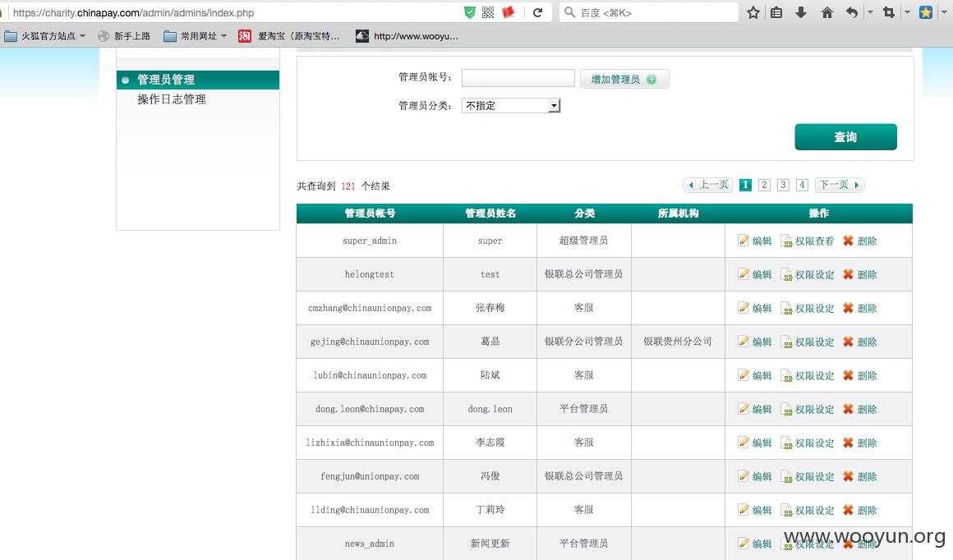Open the 火狐官方站点 bookmark folder
This screenshot has height=560, width=953.
pyautogui.click(x=45, y=36)
